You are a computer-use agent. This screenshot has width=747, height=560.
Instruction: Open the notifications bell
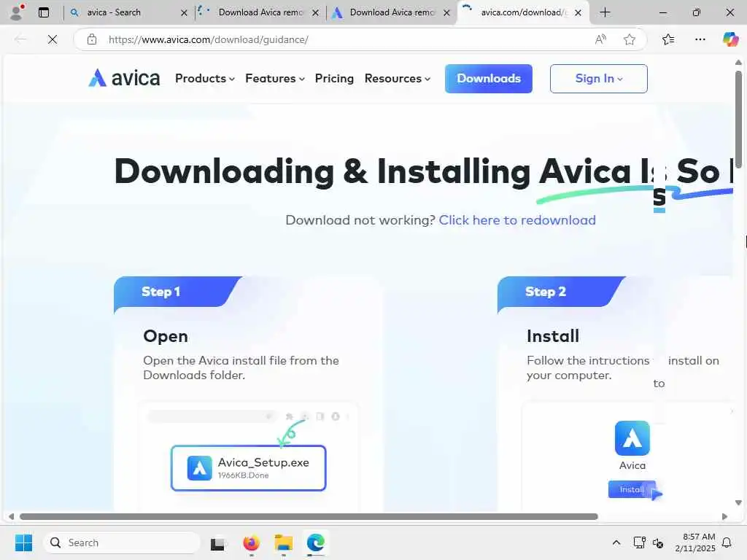(x=727, y=542)
